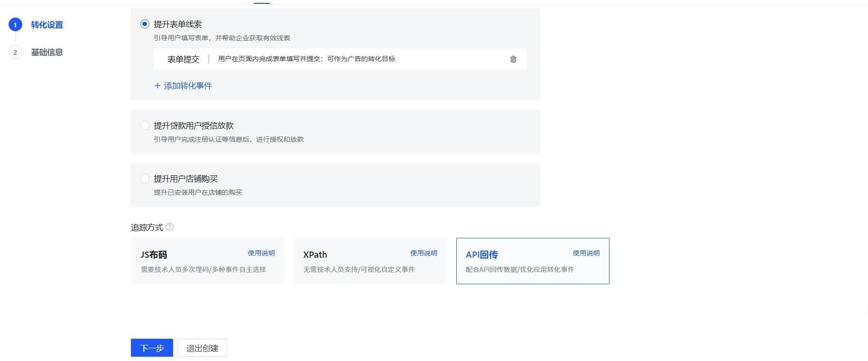Click the step 2 number circle

point(15,53)
